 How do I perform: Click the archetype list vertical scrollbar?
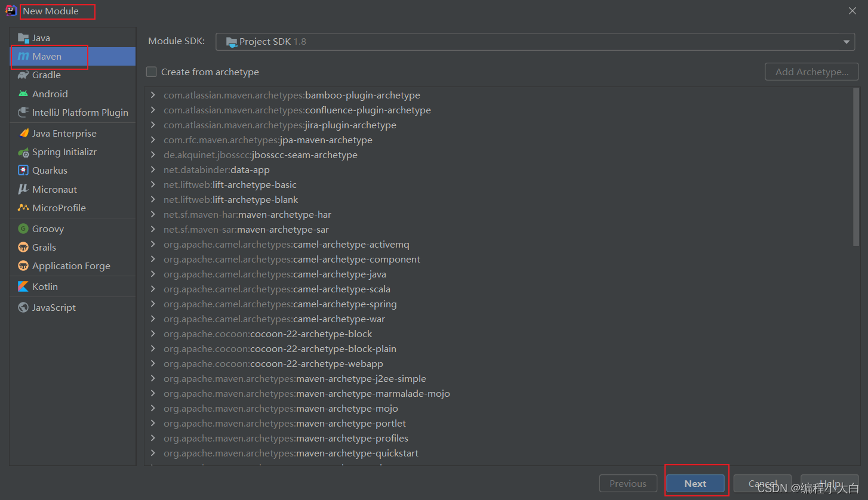pos(856,166)
